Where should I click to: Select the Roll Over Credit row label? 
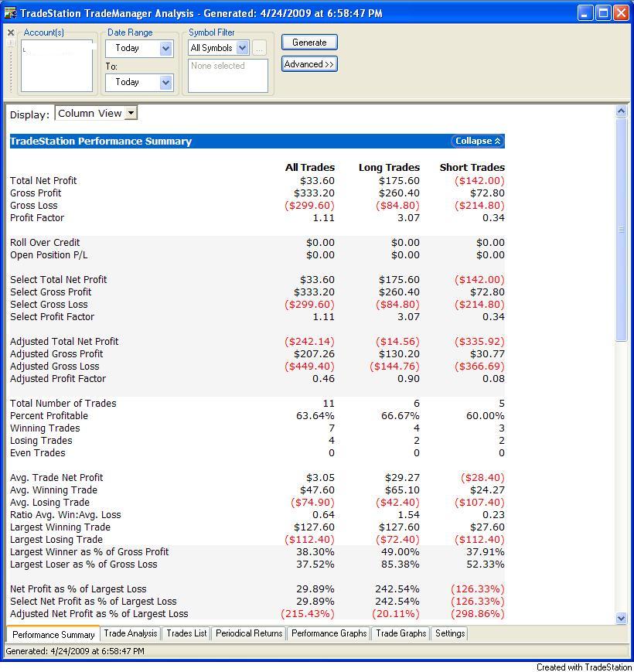tap(45, 243)
